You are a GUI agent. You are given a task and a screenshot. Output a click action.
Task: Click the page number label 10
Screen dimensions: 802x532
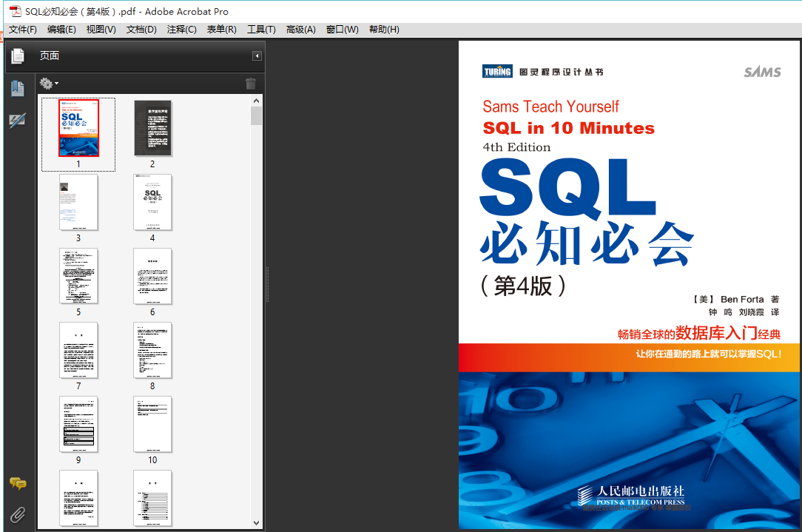pyautogui.click(x=152, y=460)
